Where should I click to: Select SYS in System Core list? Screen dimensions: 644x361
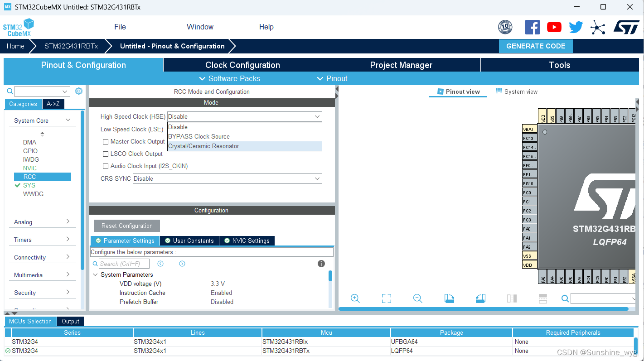(29, 185)
